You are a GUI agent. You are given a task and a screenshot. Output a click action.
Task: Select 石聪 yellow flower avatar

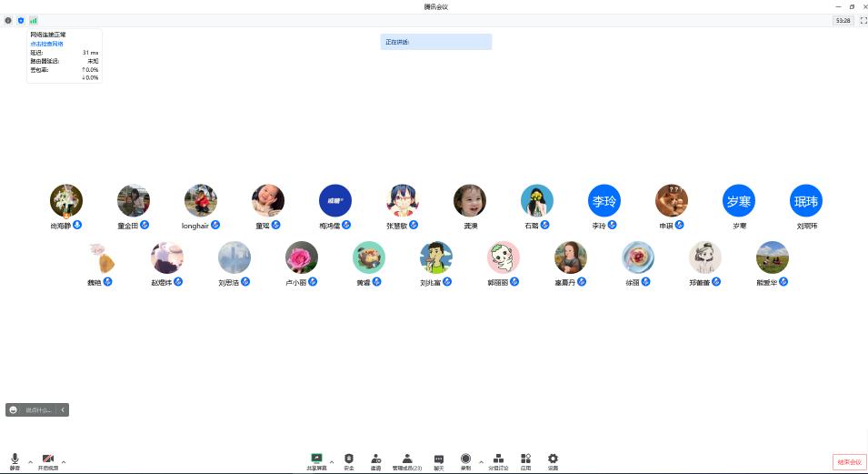[537, 201]
